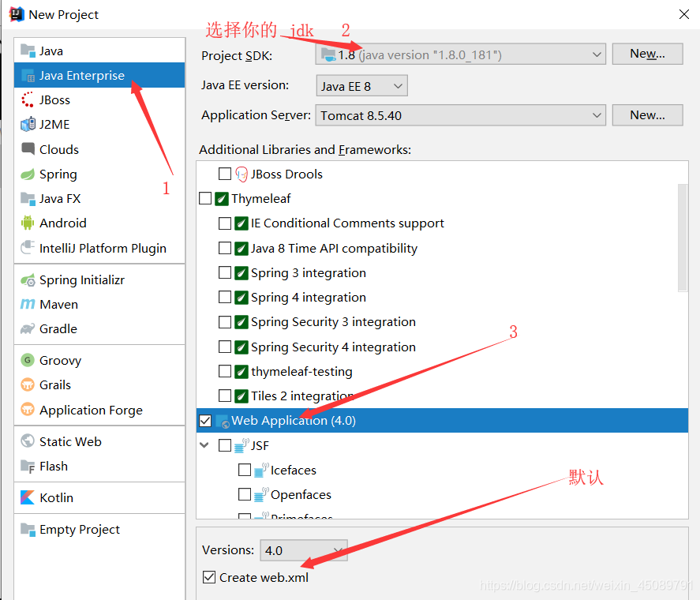Click the Flash folder icon
This screenshot has height=600, width=700.
coord(28,466)
